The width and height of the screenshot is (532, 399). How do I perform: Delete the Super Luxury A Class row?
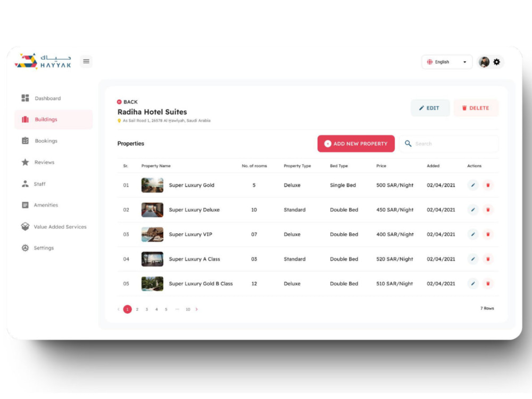coord(488,259)
